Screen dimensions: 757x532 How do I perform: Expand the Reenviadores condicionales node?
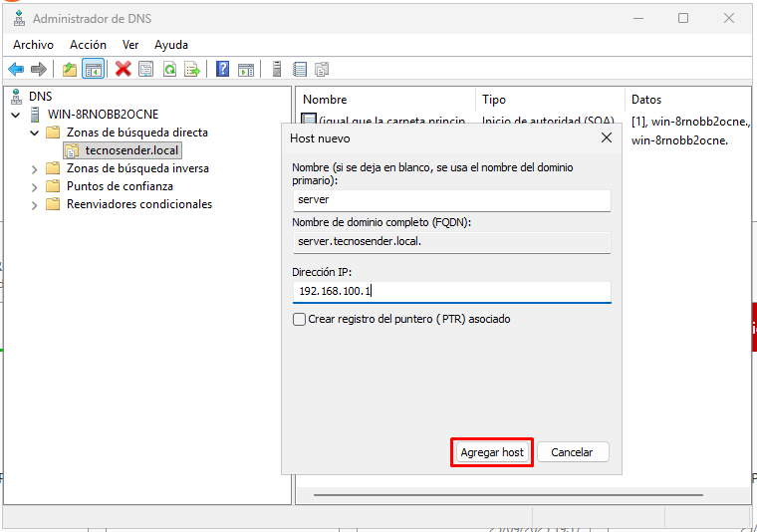tap(35, 204)
